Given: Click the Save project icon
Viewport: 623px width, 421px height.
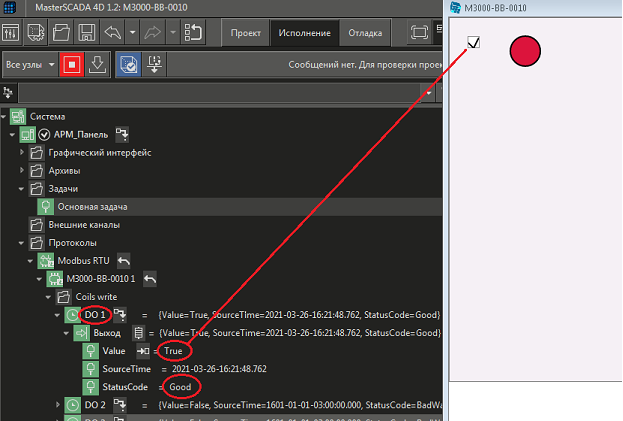Looking at the screenshot, I should 86,32.
